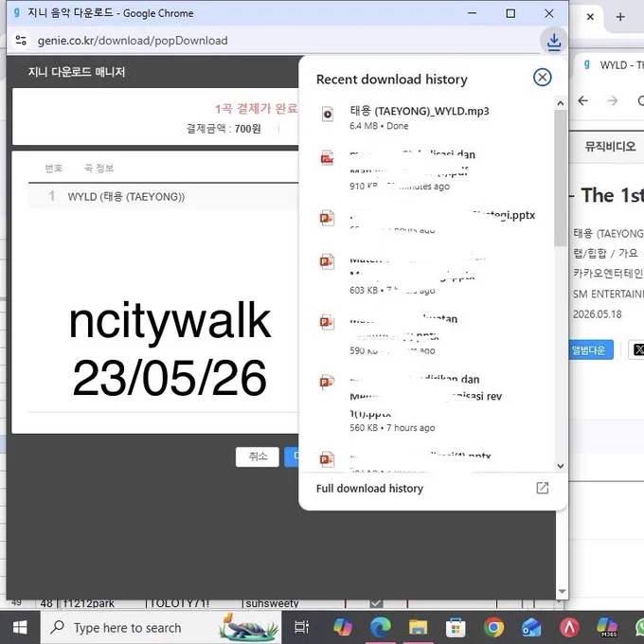Click the search highlight turtle image in taskbar
The height and width of the screenshot is (644, 644).
click(x=249, y=627)
